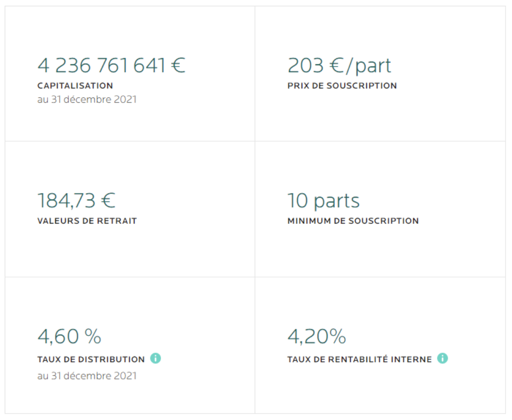Image resolution: width=512 pixels, height=420 pixels.
Task: Click the MINIMUM DE SOUSCRIPTION label
Action: coord(353,221)
